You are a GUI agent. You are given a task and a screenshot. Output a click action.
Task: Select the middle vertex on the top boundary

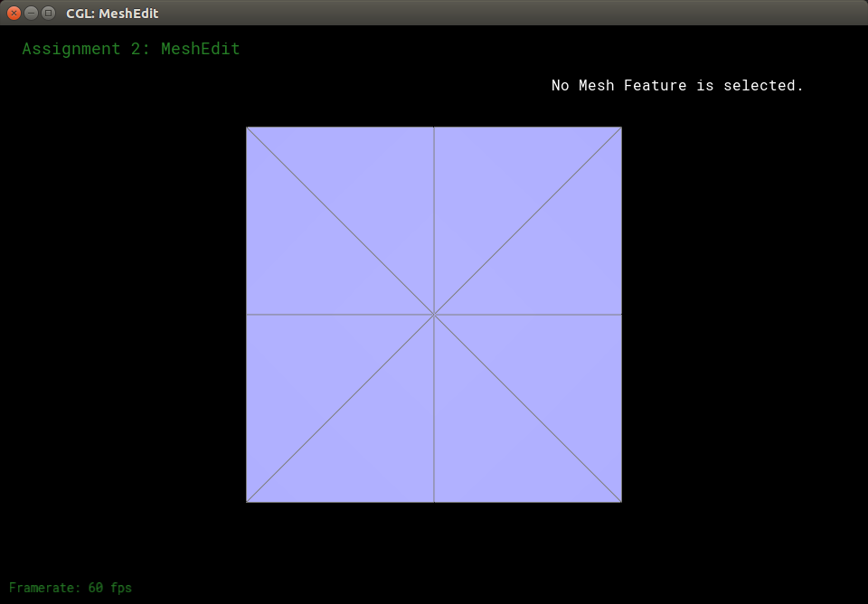point(434,127)
